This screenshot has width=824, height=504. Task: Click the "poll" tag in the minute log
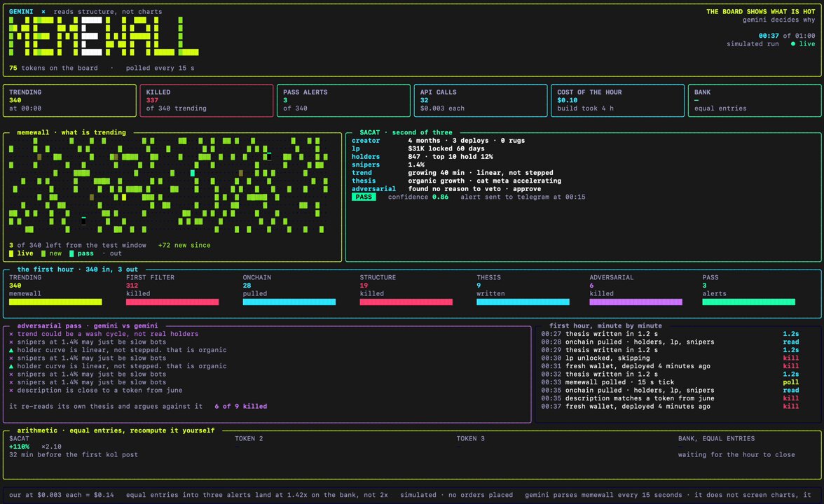click(x=791, y=382)
